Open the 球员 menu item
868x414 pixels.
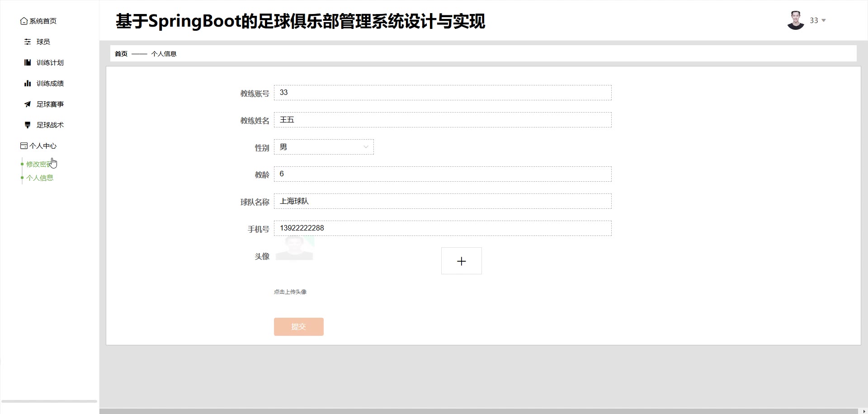tap(43, 42)
